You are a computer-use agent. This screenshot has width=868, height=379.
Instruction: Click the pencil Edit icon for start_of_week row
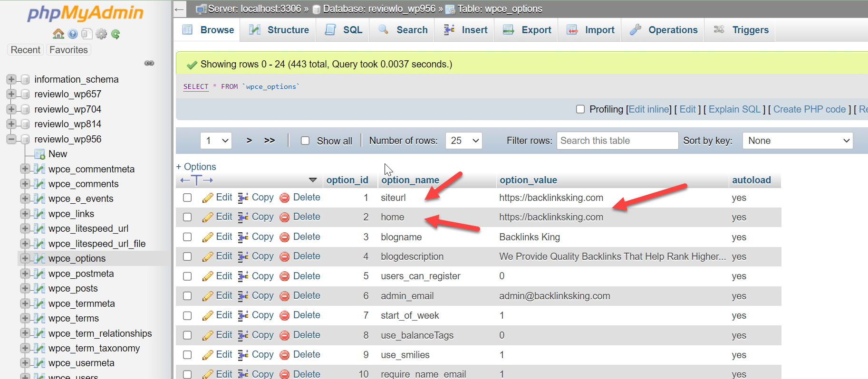[x=208, y=315]
